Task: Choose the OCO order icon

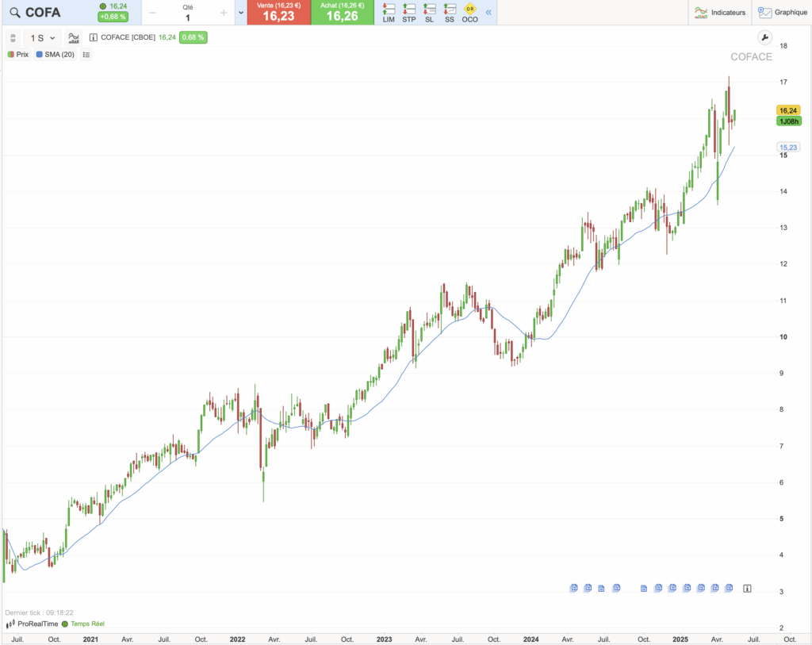Action: [469, 13]
